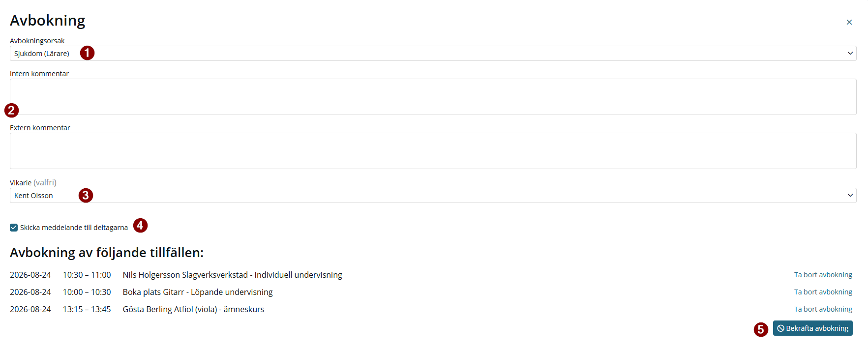Remove cancellation for Gösta Berling Atfiol
Image resolution: width=868 pixels, height=349 pixels.
(823, 309)
